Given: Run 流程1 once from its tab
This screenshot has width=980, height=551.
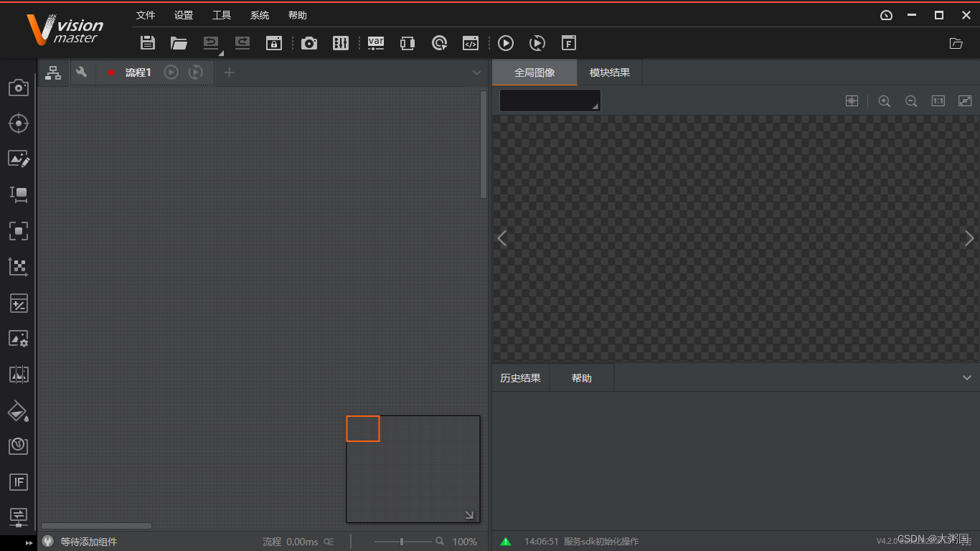Looking at the screenshot, I should tap(171, 72).
